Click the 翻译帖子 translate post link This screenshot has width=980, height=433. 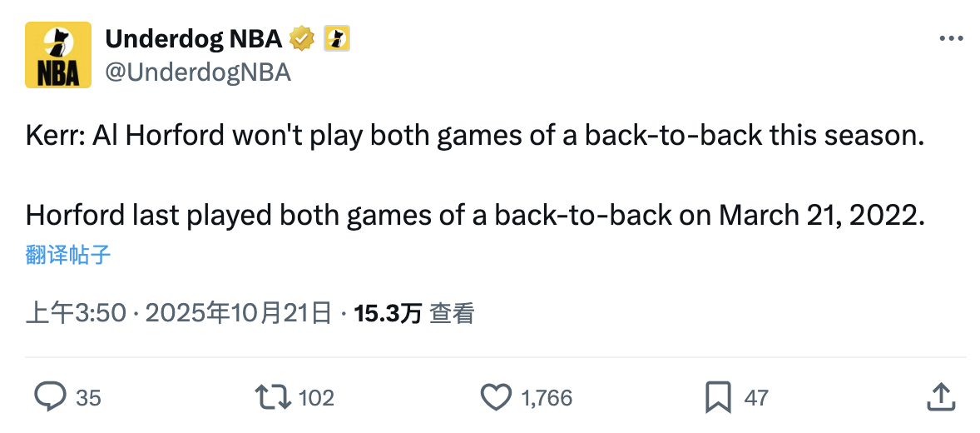pyautogui.click(x=68, y=255)
